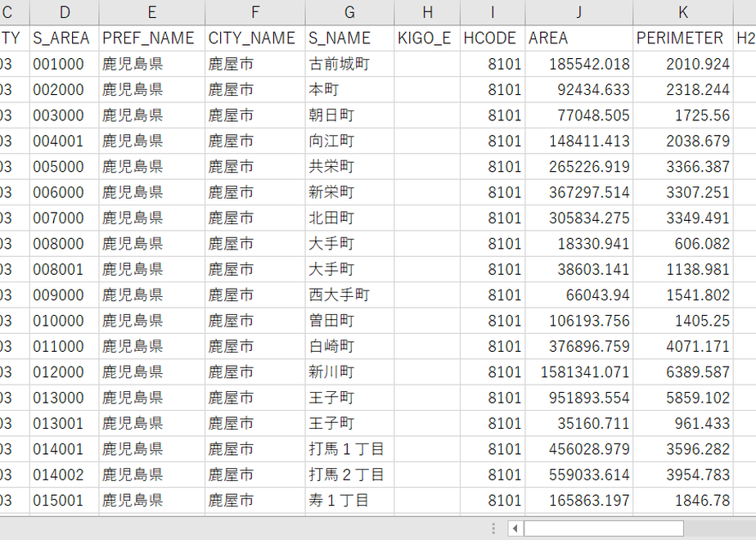The image size is (756, 540).
Task: Select cell containing 打馬２丁目
Action: 349,475
